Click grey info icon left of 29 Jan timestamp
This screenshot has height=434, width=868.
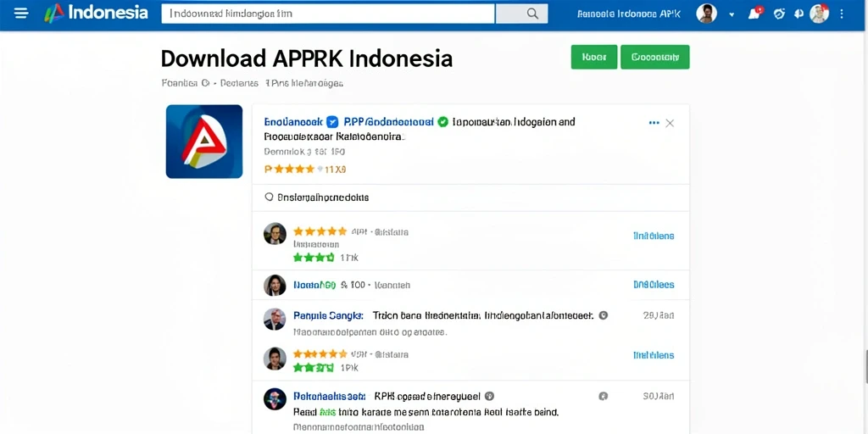point(604,315)
